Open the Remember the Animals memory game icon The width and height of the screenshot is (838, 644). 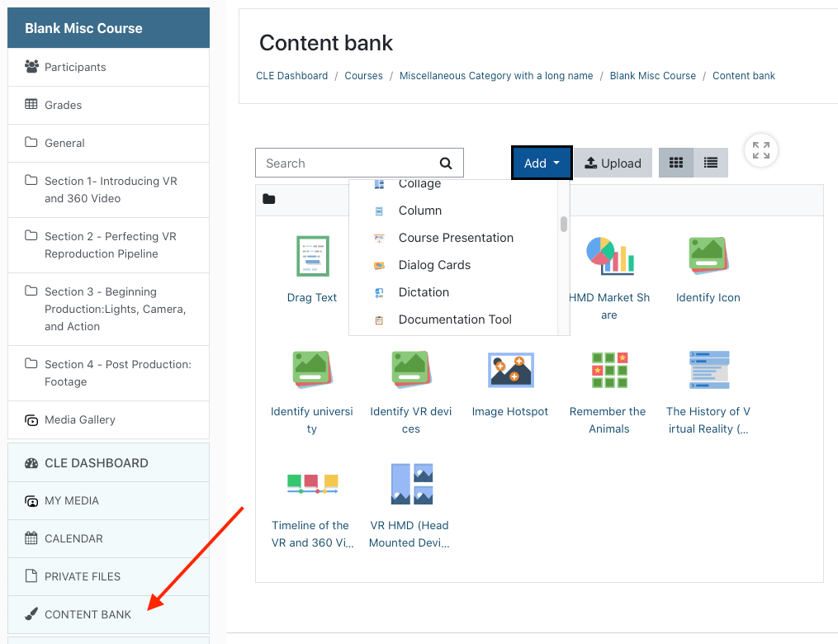click(610, 370)
